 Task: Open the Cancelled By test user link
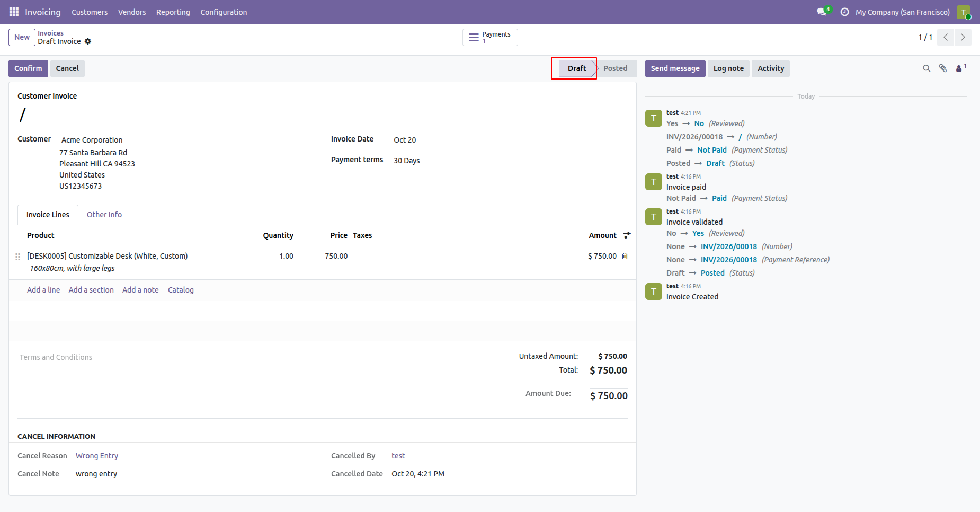coord(398,456)
